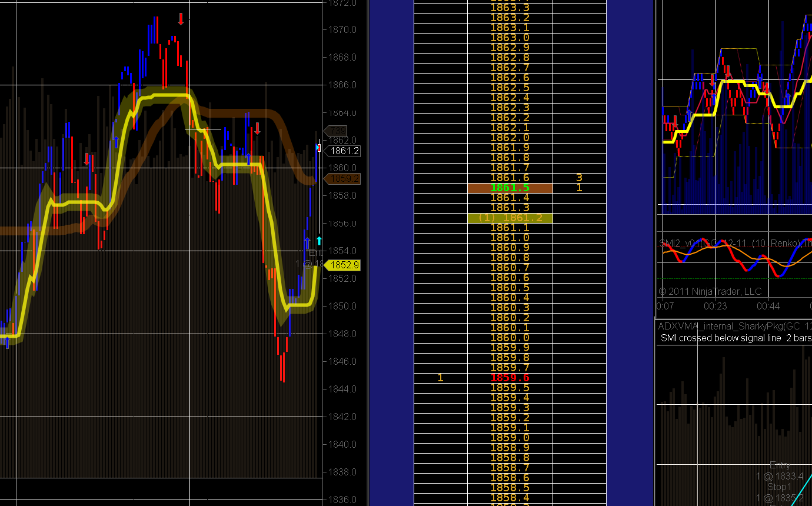
Task: Click the size 1 cell beside 1859.6
Action: point(441,378)
